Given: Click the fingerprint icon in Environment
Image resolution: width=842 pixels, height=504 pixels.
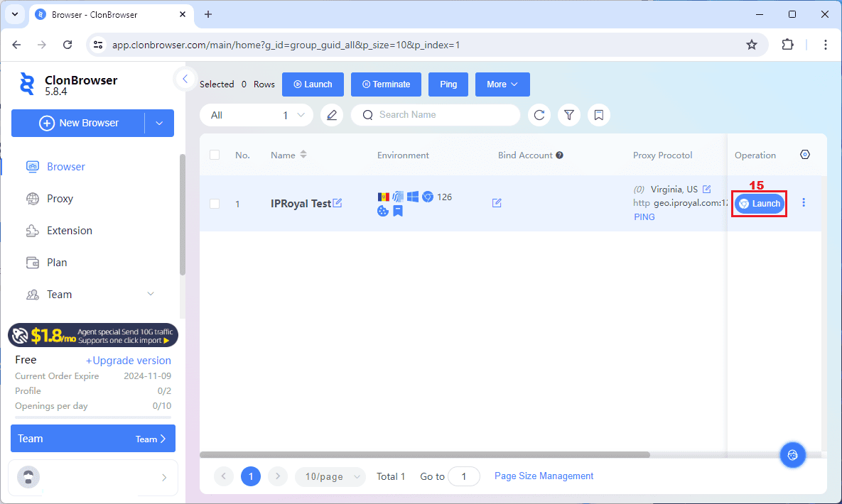Looking at the screenshot, I should pos(398,197).
